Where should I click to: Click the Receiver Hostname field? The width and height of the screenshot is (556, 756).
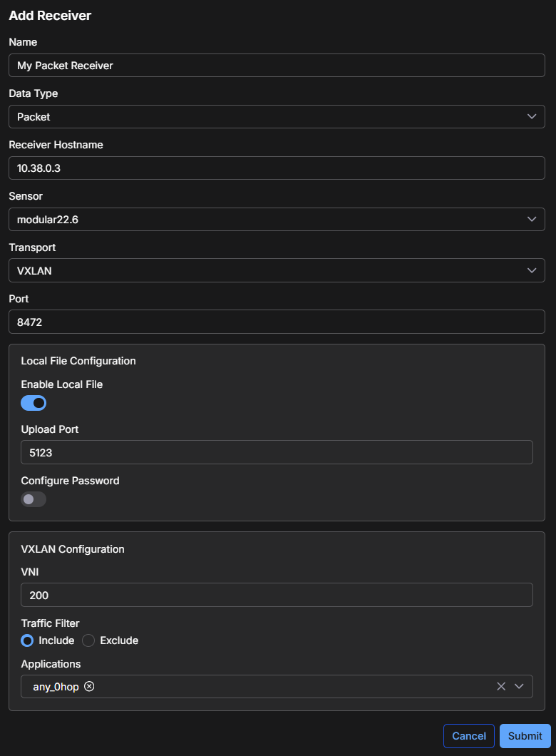pyautogui.click(x=277, y=168)
